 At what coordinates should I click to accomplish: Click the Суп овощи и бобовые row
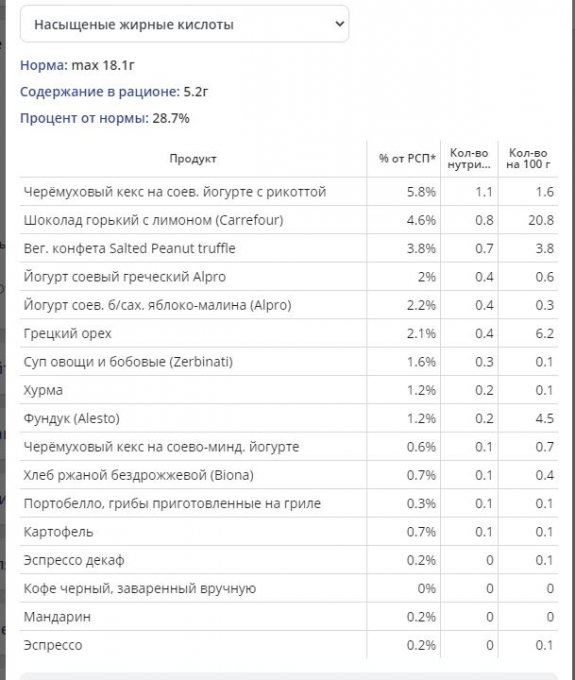click(x=289, y=362)
